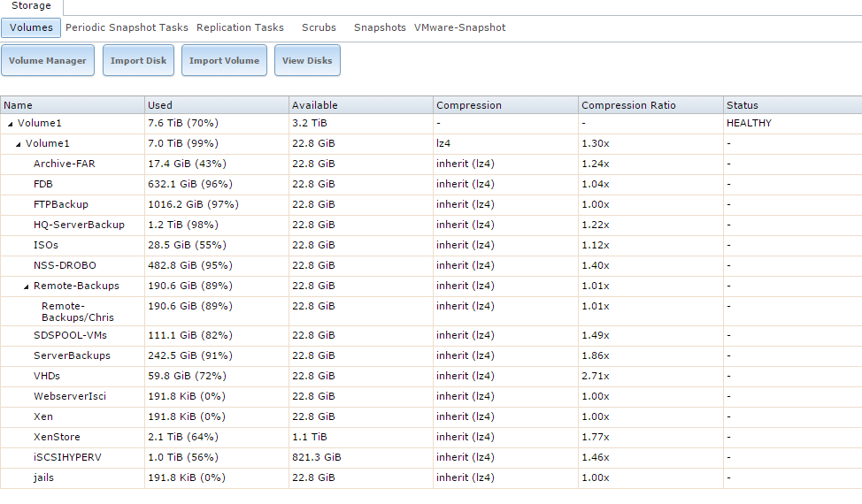Click the 821.3 GiB available value
The image size is (862, 504).
pyautogui.click(x=317, y=457)
